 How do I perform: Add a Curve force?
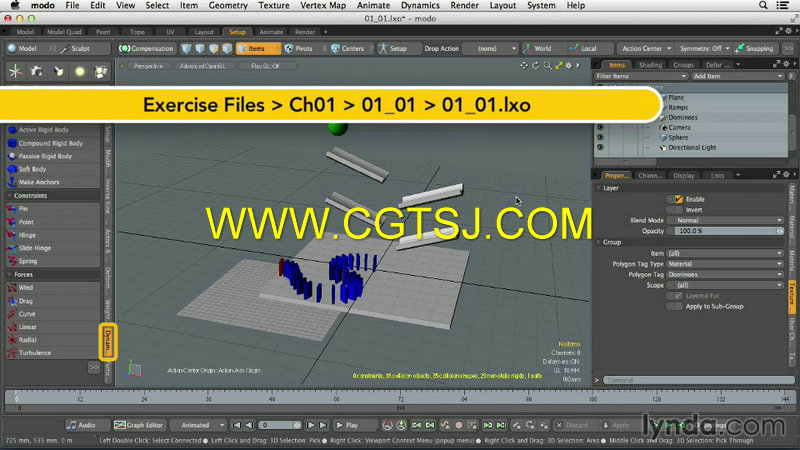point(53,314)
